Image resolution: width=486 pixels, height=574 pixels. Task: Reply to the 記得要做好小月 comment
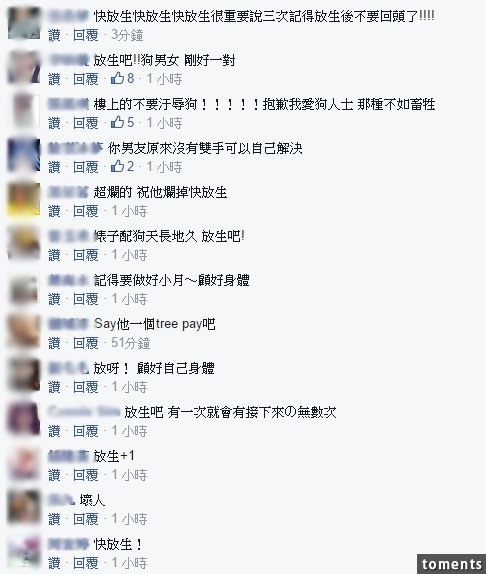tap(86, 299)
